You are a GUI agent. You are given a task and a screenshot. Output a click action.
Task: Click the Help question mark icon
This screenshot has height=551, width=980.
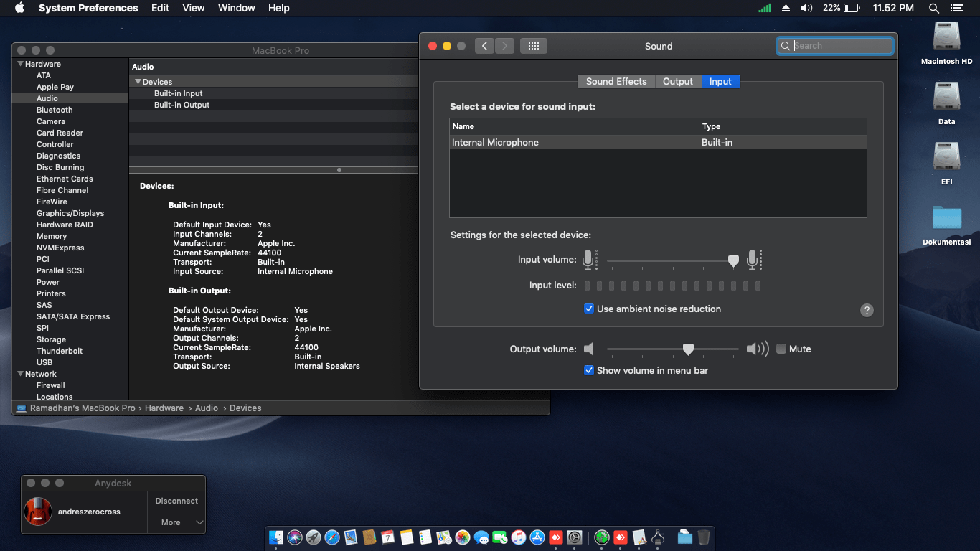click(x=867, y=310)
